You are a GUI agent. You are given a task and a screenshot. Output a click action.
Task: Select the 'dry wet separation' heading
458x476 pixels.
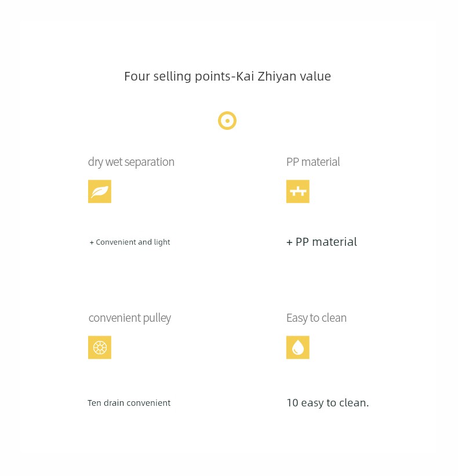tap(131, 162)
